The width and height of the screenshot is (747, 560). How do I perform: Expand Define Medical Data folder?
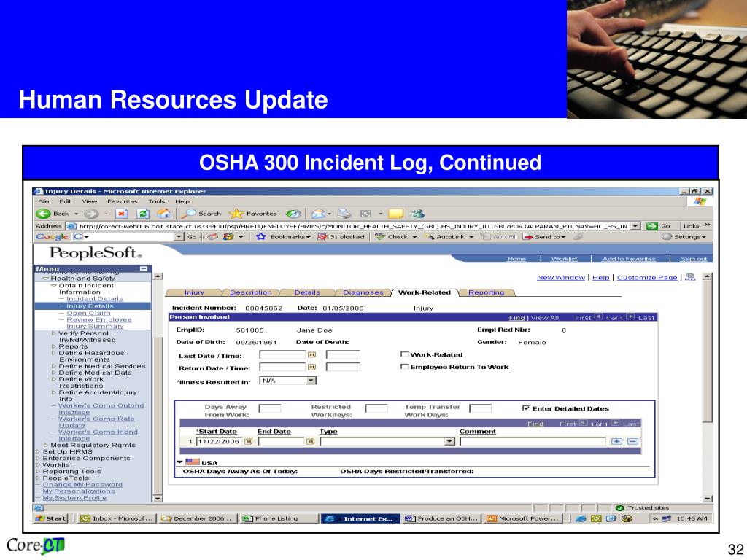pyautogui.click(x=54, y=373)
